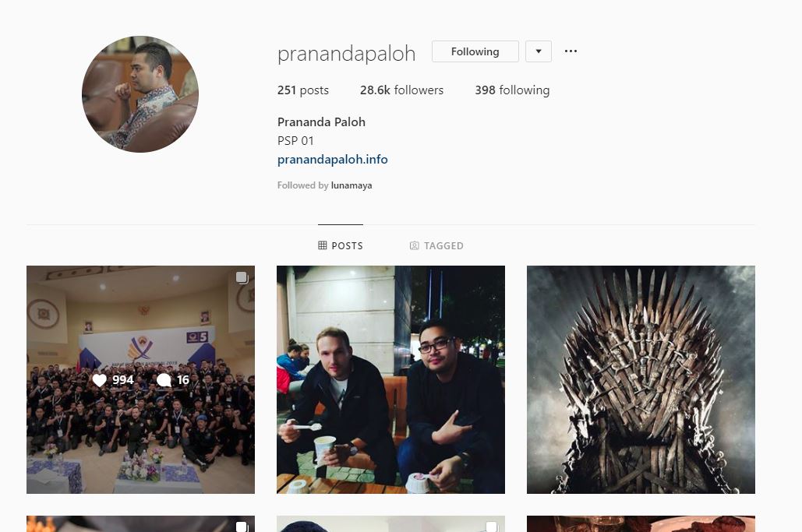Open the pranandapaloh.info website link
Viewport: 802px width, 532px height.
333,160
